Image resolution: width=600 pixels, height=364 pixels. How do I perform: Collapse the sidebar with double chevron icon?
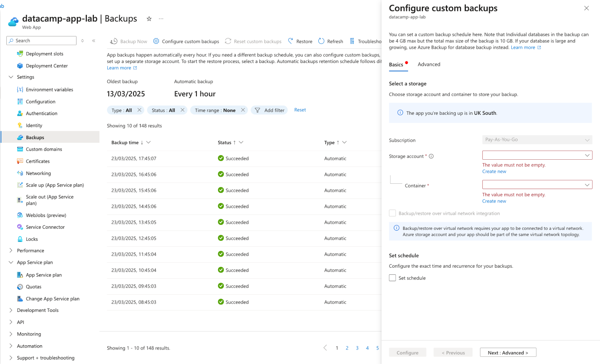[94, 41]
